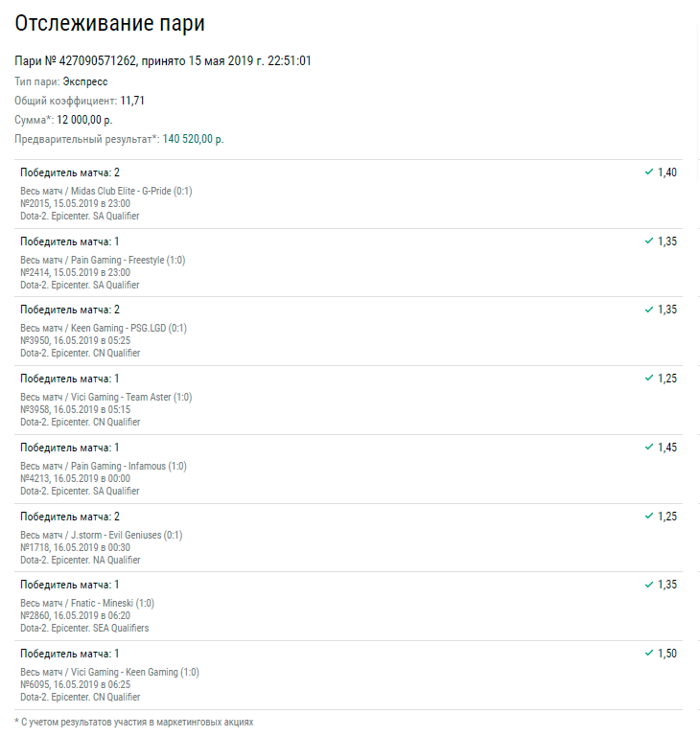
Task: Click the footnote about marketing promotions
Action: [134, 722]
